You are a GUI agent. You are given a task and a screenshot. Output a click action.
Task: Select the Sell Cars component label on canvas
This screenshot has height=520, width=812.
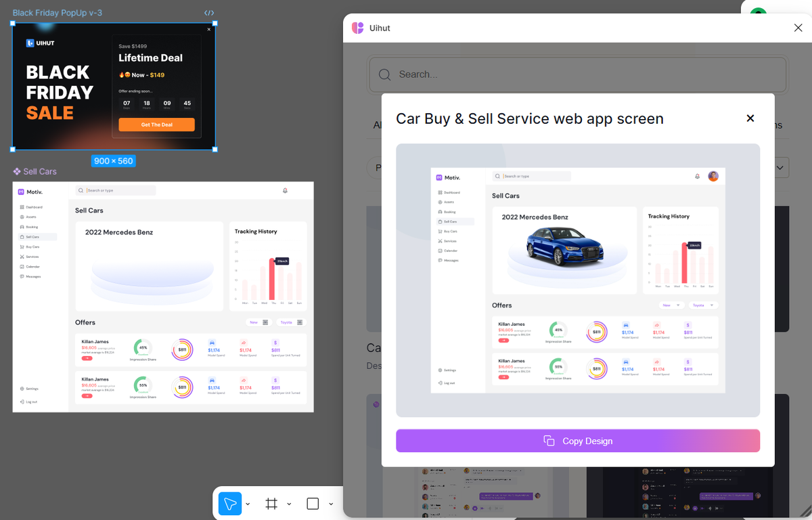[x=35, y=171]
